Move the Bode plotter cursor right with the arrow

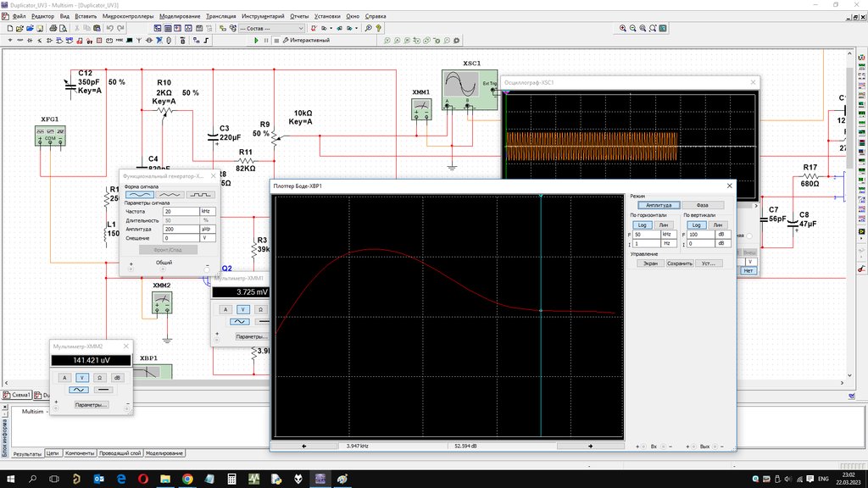(x=590, y=446)
